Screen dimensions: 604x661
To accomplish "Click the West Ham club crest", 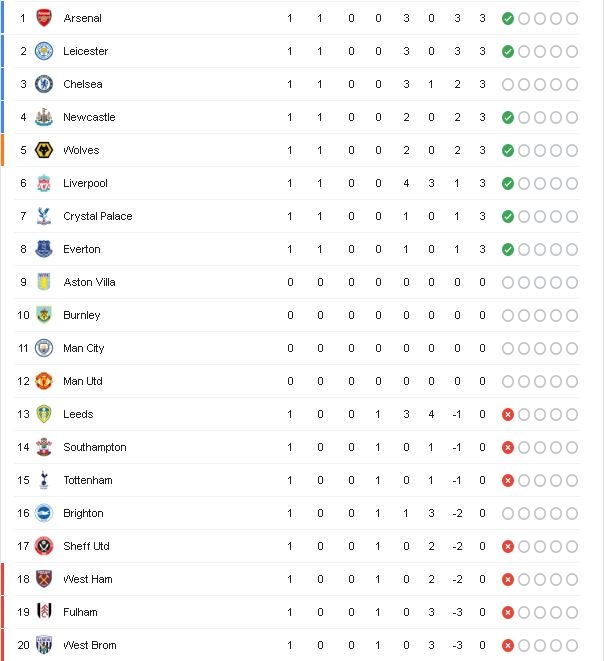I will tap(44, 579).
